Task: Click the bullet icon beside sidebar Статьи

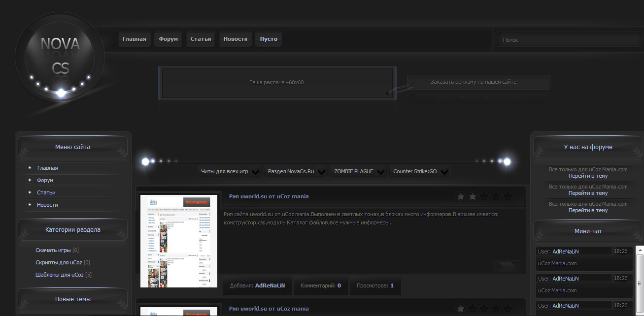Action: tap(30, 192)
